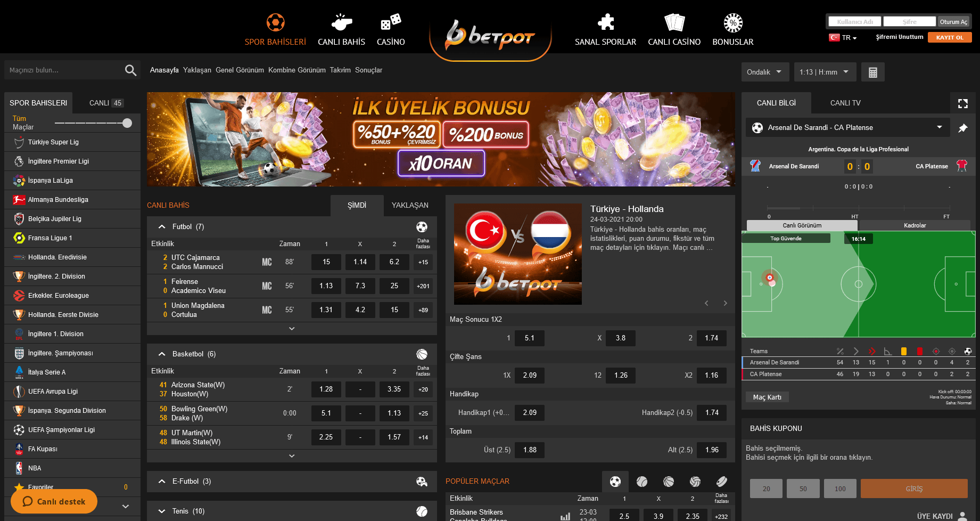Click the Şifremi Unuttum link

click(x=900, y=37)
